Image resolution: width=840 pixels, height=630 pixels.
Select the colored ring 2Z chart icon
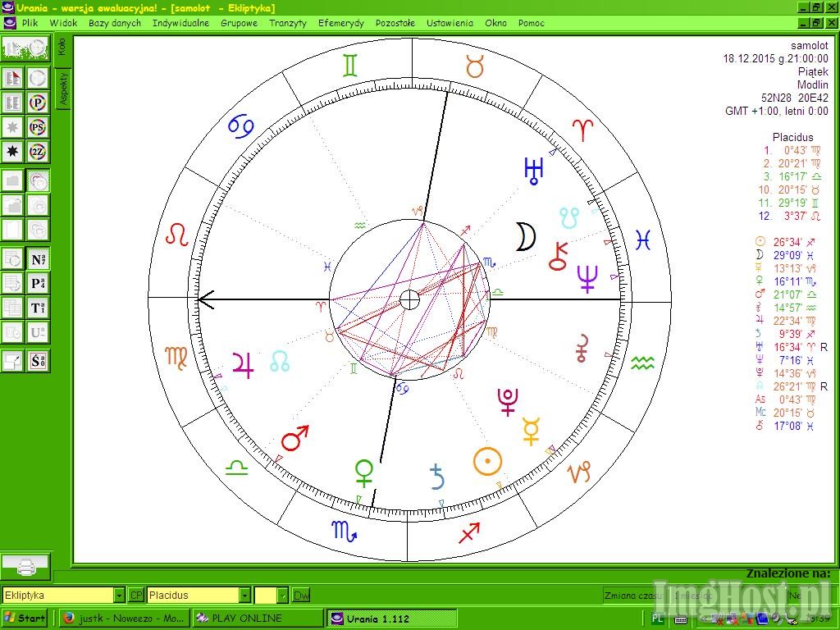(x=38, y=152)
